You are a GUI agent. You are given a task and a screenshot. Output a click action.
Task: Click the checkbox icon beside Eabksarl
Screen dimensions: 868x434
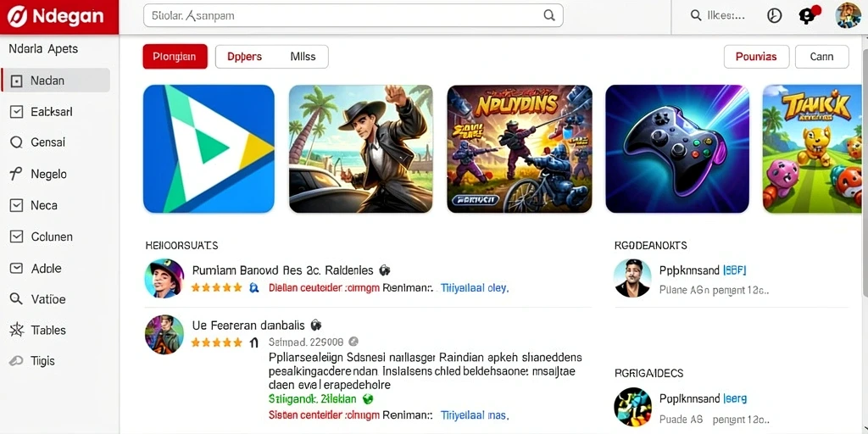[17, 112]
